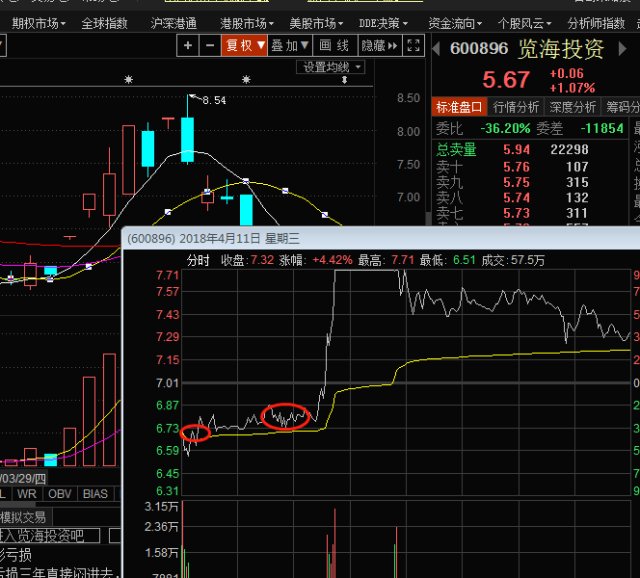
Task: Click first star event marker on chart
Action: click(x=129, y=80)
